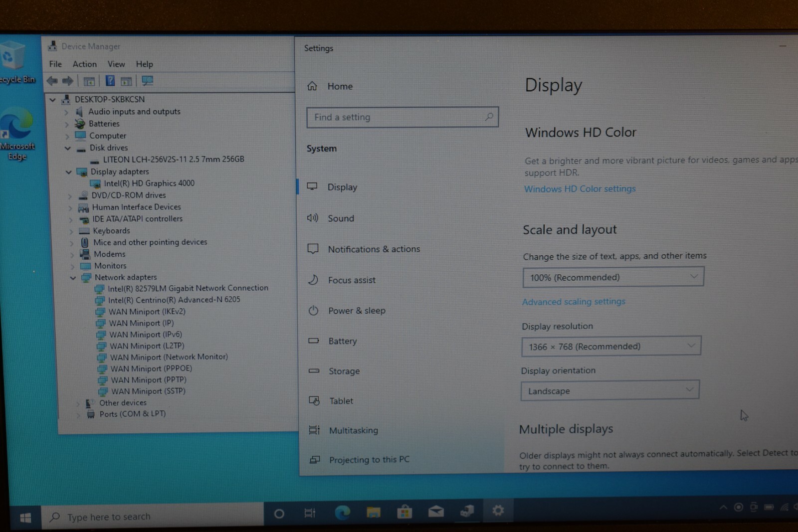
Task: Select Intel(R) HD Graphics 4000 adapter
Action: click(x=149, y=183)
